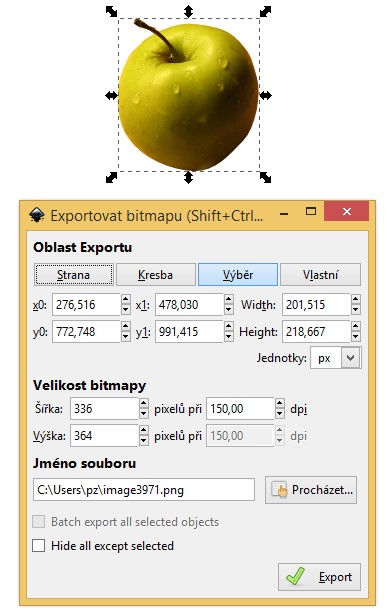Screen dimensions: 387x615
Task: Choose the Výběr export area button
Action: [x=238, y=275]
